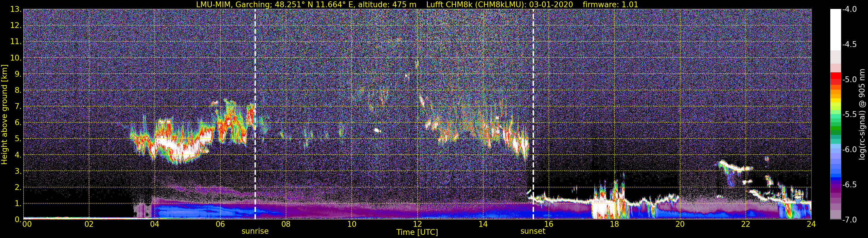Click the time axis tick label 22
The height and width of the screenshot is (238, 868).
click(x=746, y=224)
